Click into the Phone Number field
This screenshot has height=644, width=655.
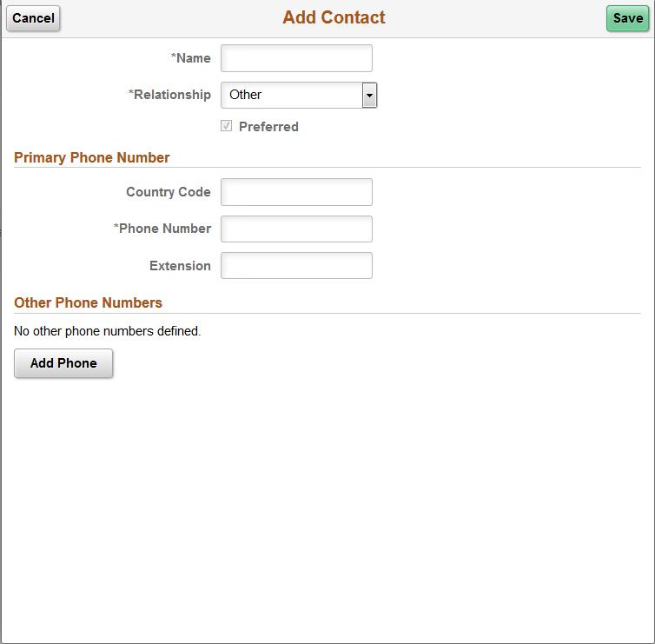[296, 229]
